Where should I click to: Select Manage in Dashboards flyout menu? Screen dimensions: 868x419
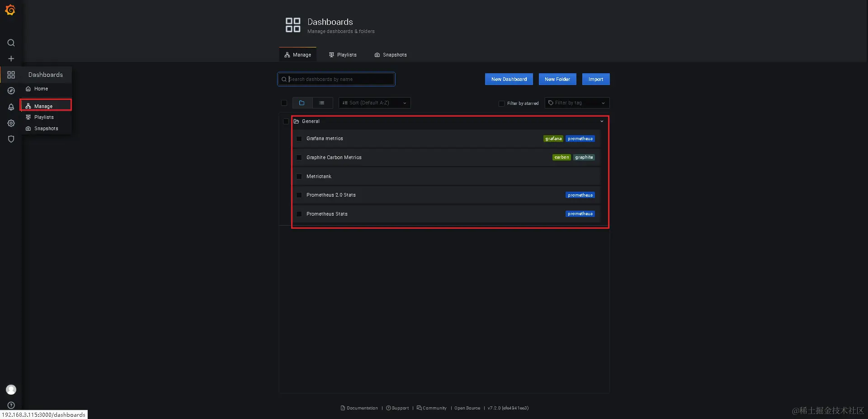(46, 106)
